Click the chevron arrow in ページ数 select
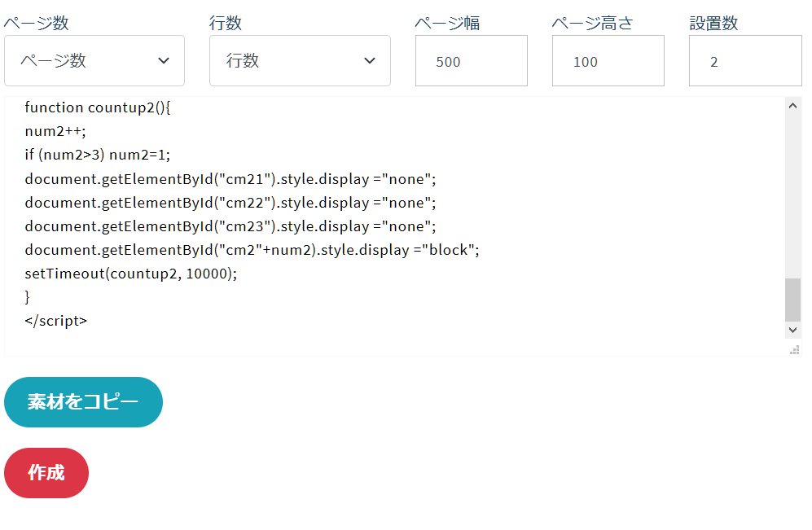 click(164, 60)
